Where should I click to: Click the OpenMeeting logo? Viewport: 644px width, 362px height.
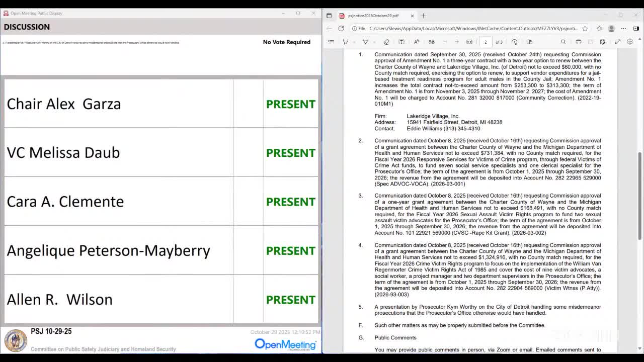[x=285, y=344]
